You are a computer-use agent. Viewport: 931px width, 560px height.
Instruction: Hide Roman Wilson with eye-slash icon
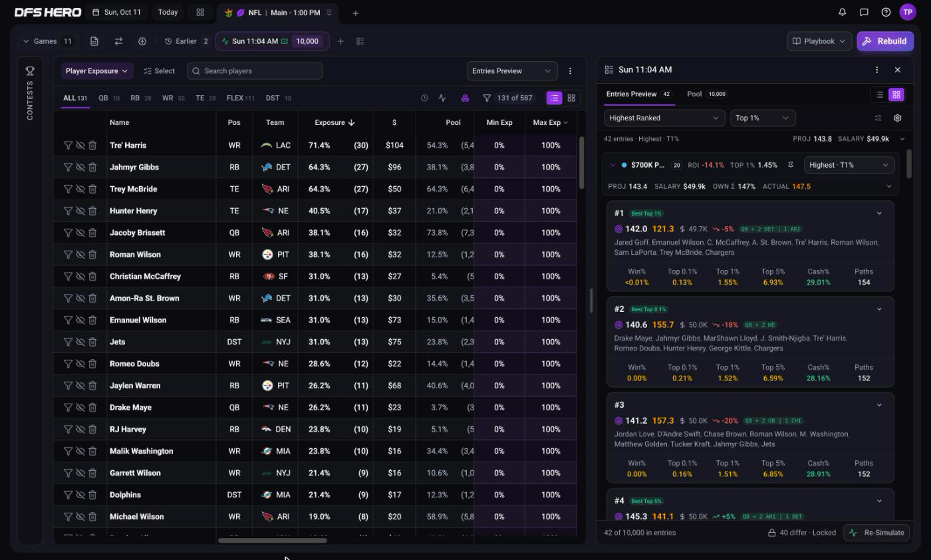(80, 255)
